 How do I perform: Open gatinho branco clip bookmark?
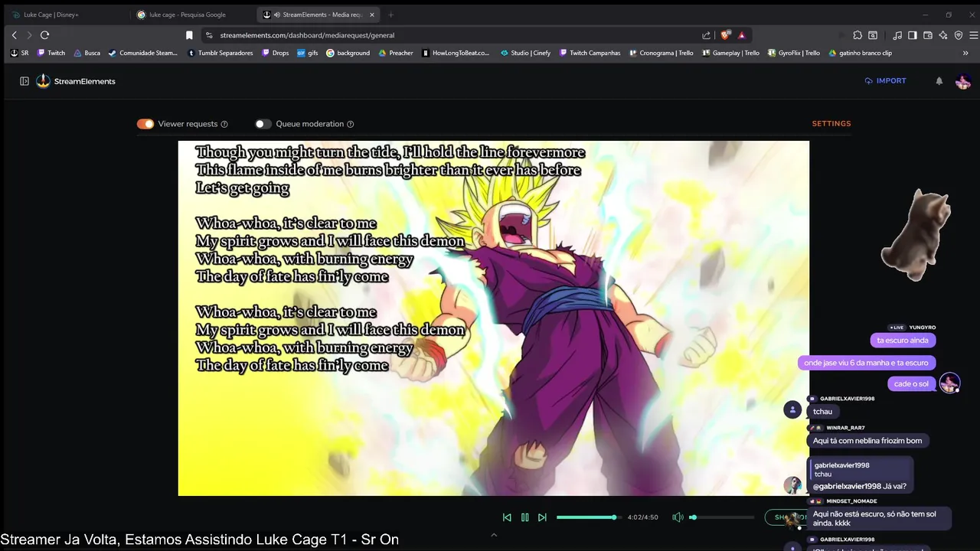[x=860, y=53]
